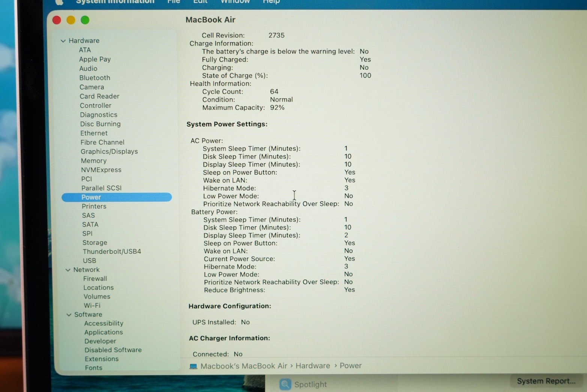Select Bluetooth in the sidebar
The image size is (587, 392).
tap(95, 78)
